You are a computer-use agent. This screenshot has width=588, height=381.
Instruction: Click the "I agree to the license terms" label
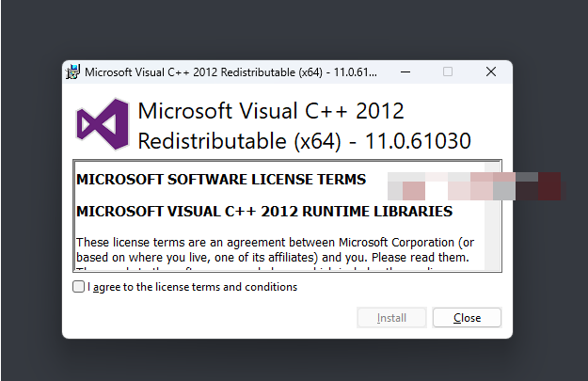[x=192, y=287]
